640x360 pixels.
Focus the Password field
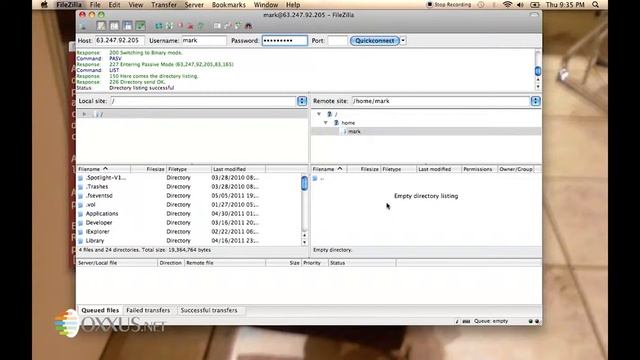pyautogui.click(x=284, y=40)
